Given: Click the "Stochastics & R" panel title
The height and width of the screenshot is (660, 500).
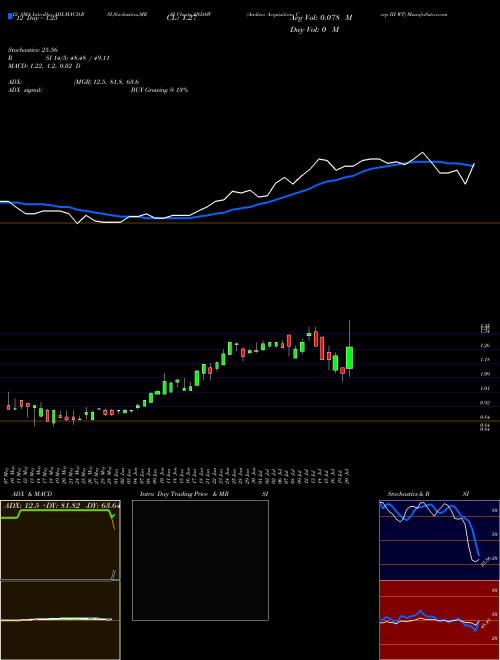Looking at the screenshot, I should coord(409,494).
